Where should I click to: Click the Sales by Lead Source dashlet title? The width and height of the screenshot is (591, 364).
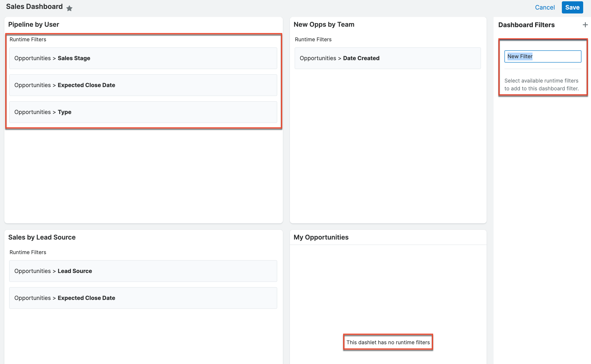(42, 237)
